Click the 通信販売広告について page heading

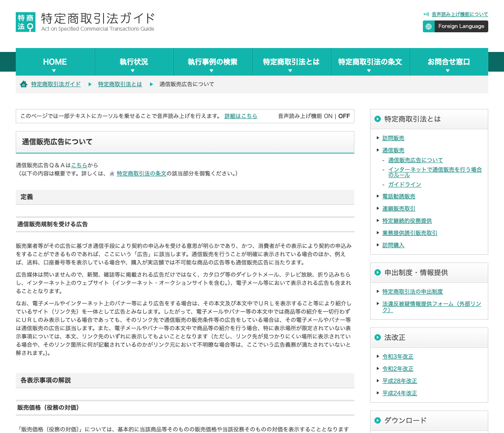point(57,142)
